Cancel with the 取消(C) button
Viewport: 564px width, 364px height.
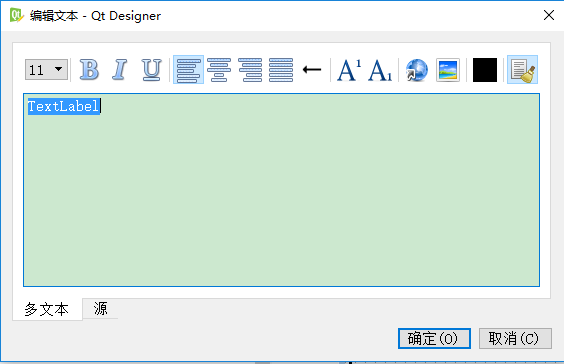[515, 338]
